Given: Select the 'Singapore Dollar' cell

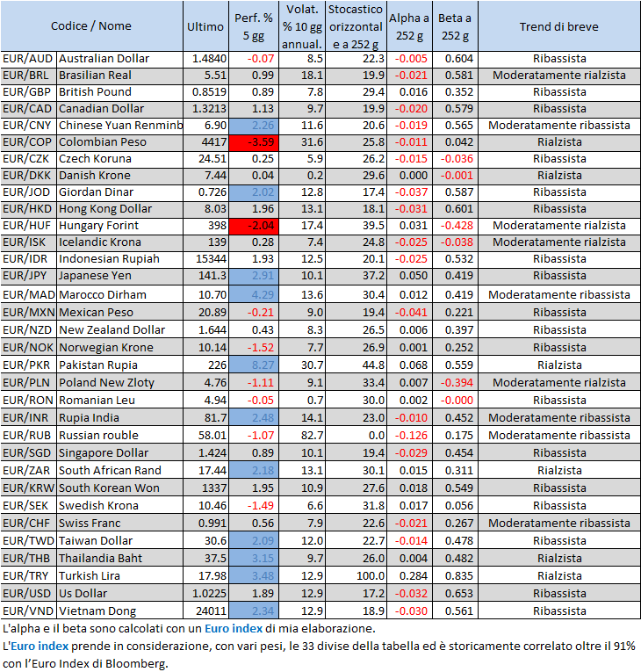Looking at the screenshot, I should 120,453.
